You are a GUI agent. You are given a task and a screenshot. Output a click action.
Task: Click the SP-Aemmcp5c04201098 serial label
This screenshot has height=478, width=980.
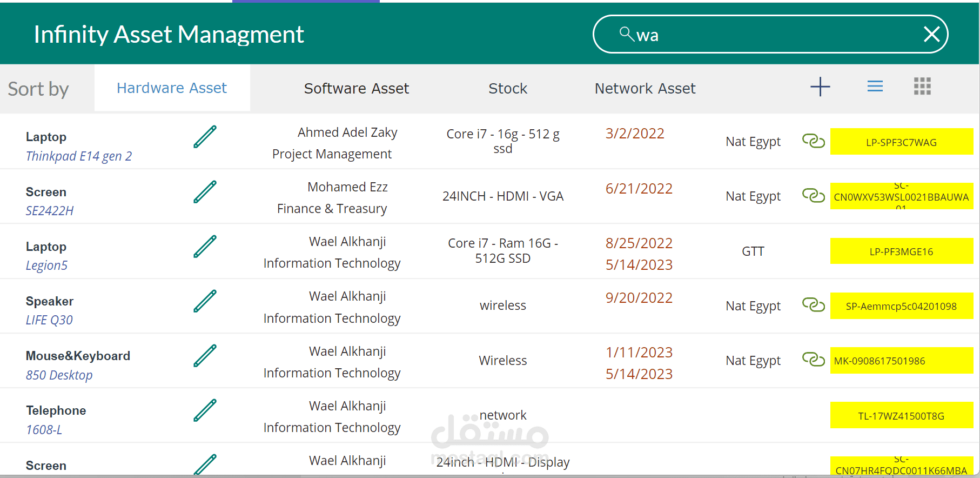pyautogui.click(x=901, y=306)
